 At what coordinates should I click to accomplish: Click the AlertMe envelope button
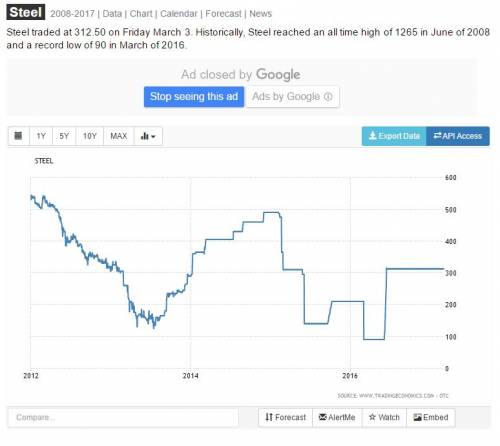[x=337, y=417]
